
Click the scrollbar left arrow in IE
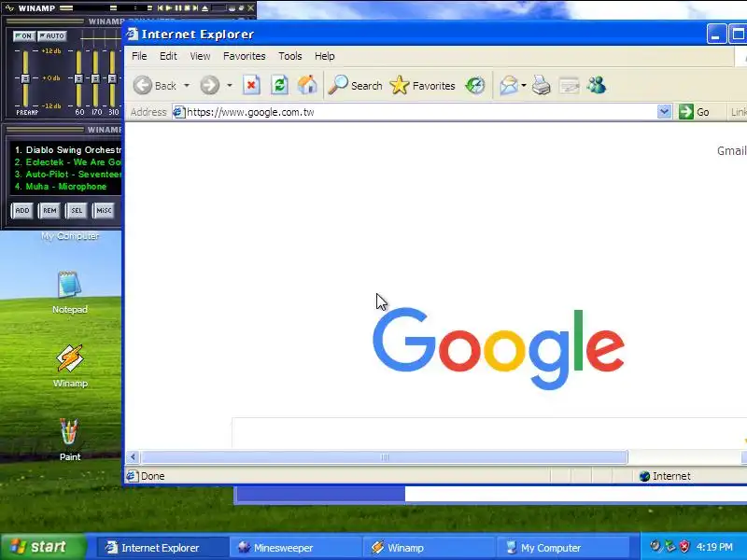tap(133, 457)
